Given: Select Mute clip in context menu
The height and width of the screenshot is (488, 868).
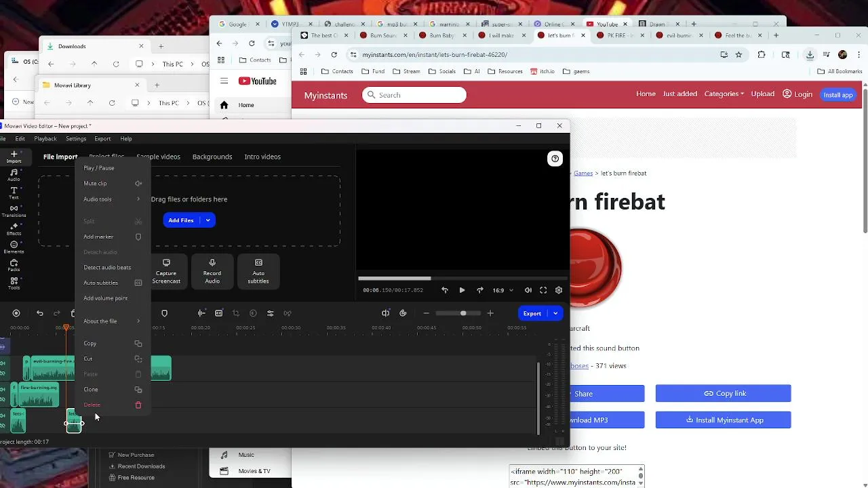Looking at the screenshot, I should [113, 183].
